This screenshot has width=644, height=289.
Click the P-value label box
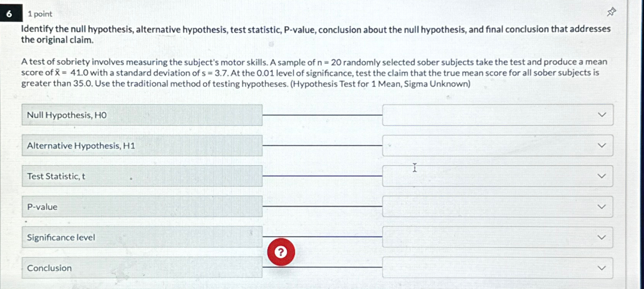pyautogui.click(x=142, y=206)
